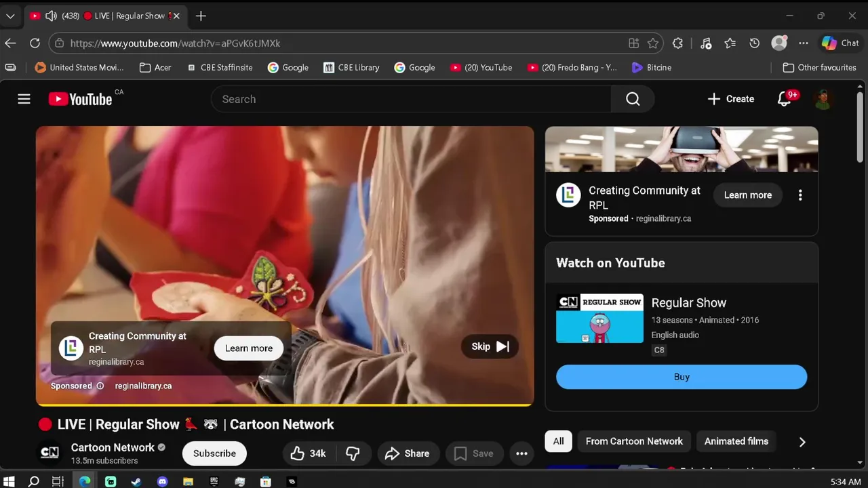View site information icon in address bar
The width and height of the screenshot is (868, 488).
pos(60,43)
